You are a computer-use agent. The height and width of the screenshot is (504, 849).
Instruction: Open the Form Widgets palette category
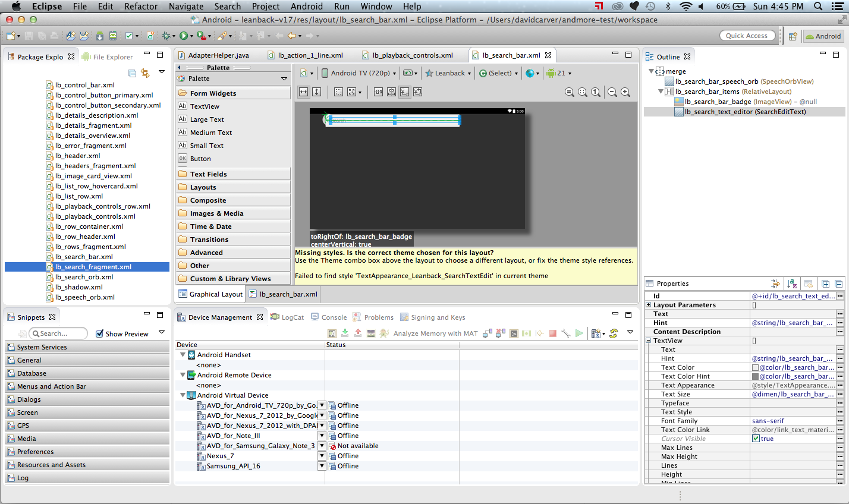click(233, 93)
